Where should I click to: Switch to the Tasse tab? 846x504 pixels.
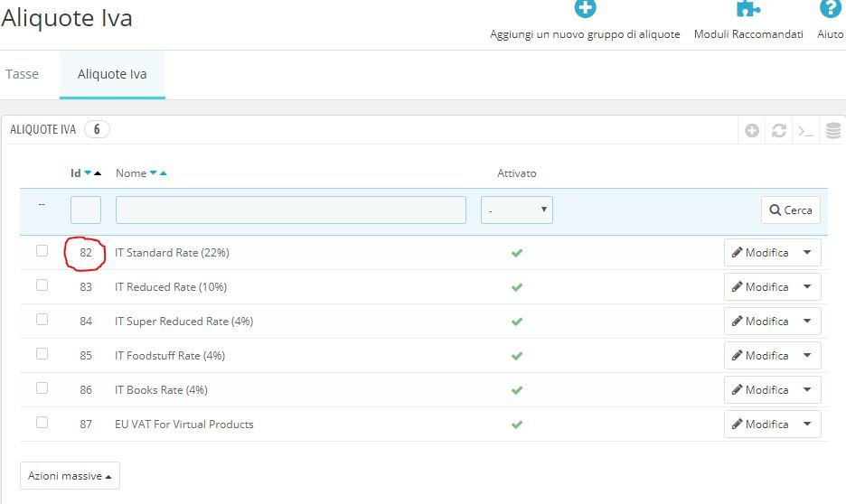[23, 74]
